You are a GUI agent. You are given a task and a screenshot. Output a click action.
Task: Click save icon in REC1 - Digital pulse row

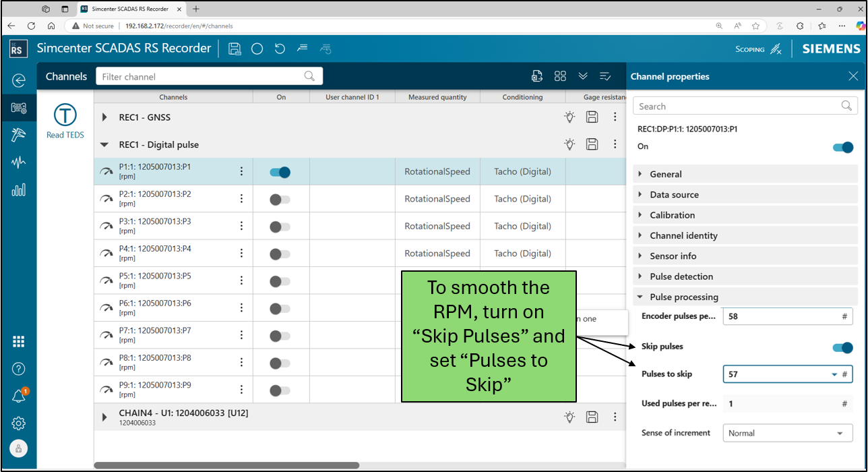click(592, 144)
